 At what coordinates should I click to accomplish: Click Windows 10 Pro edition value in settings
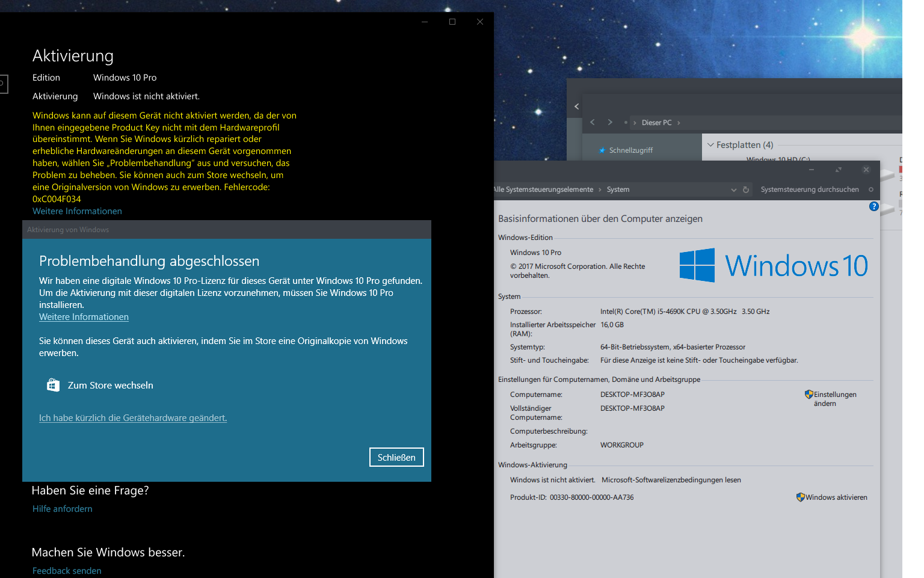coord(125,78)
